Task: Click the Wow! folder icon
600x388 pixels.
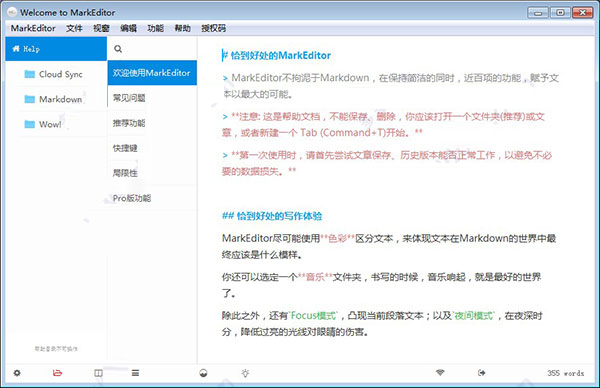Action: [x=29, y=124]
